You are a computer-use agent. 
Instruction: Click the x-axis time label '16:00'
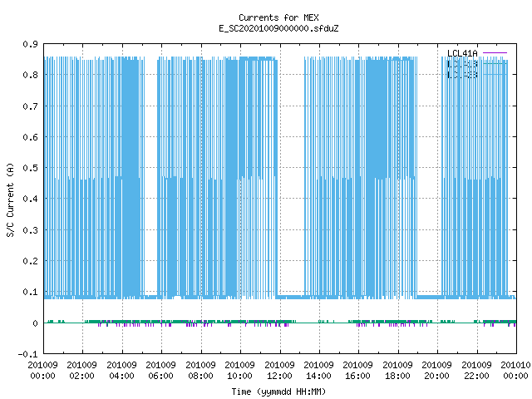[358, 376]
